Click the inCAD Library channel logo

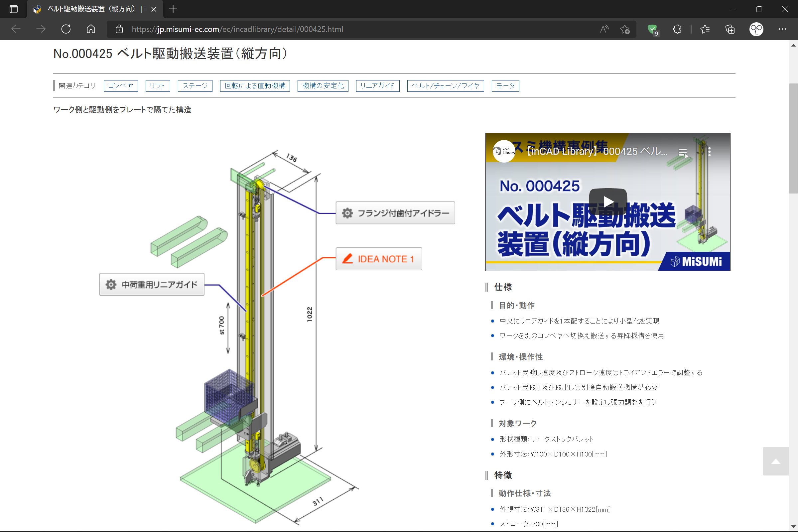pos(504,151)
